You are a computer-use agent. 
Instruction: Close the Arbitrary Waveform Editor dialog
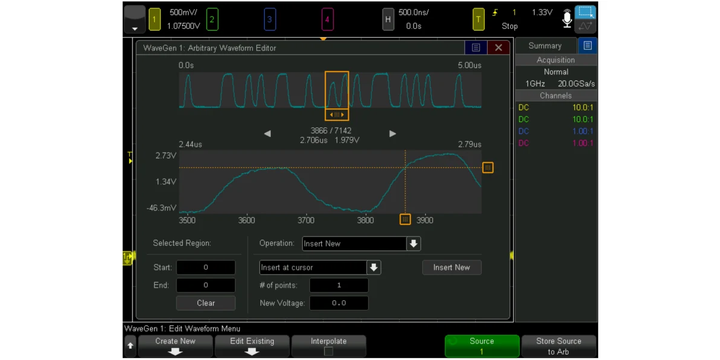click(498, 47)
